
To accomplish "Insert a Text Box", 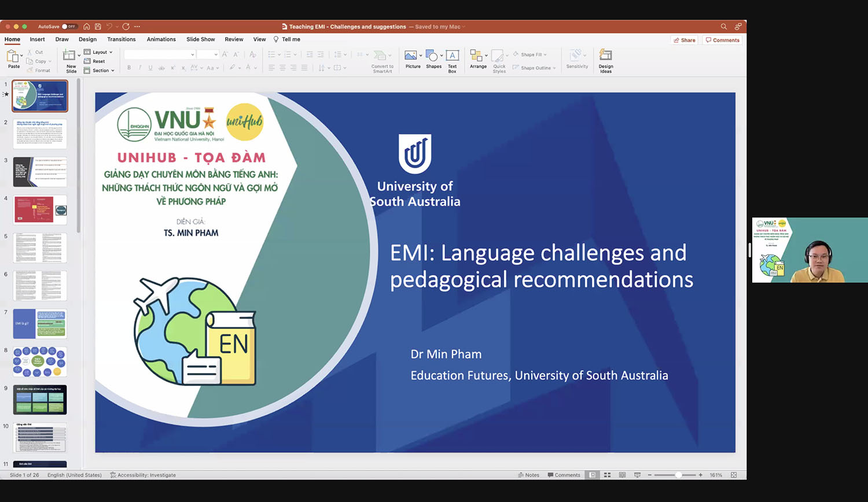I will tap(453, 61).
